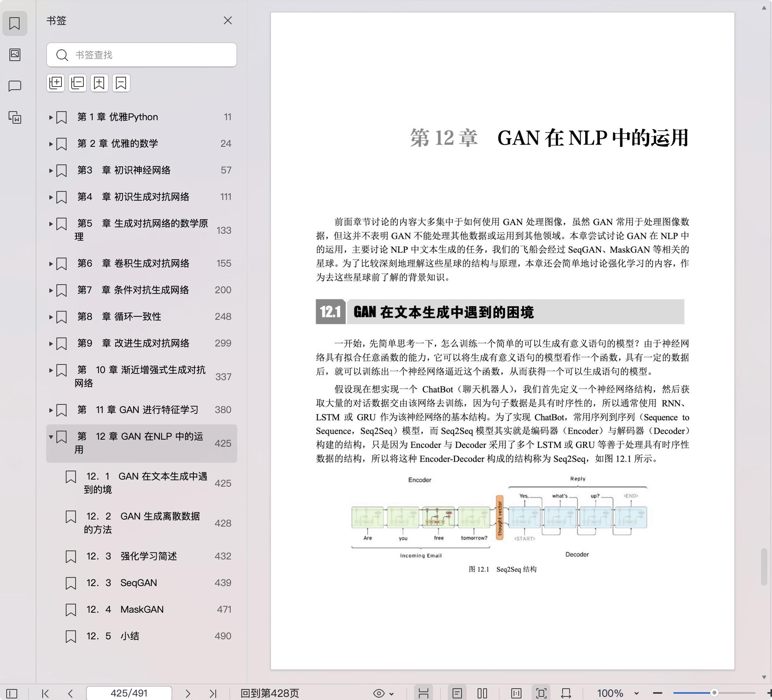This screenshot has height=700, width=772.
Task: Jump to last page
Action: tap(213, 693)
